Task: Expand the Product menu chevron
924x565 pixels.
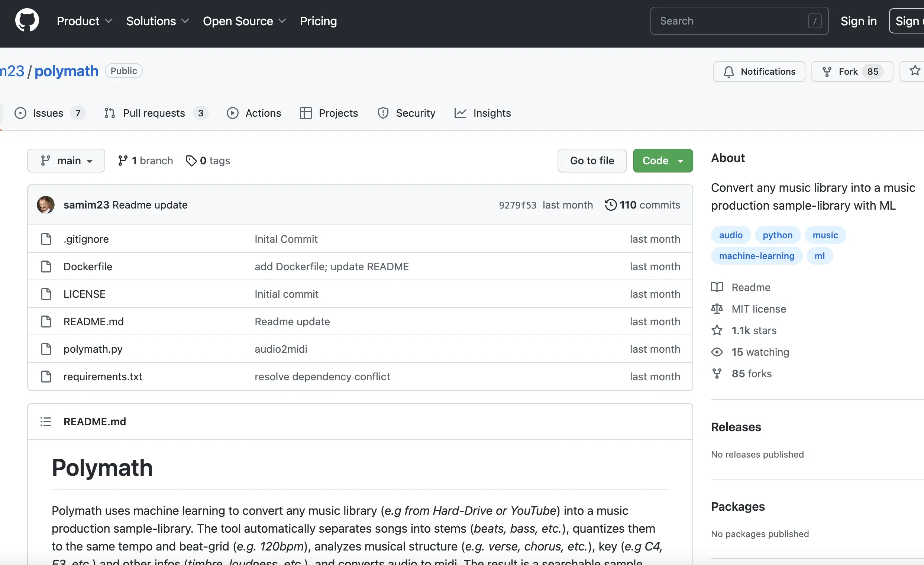Action: [109, 21]
